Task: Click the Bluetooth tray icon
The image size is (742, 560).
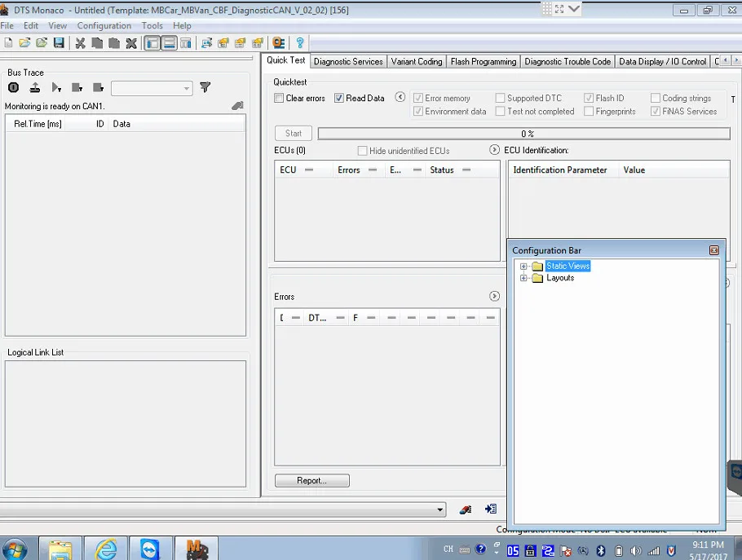Action: 601,550
